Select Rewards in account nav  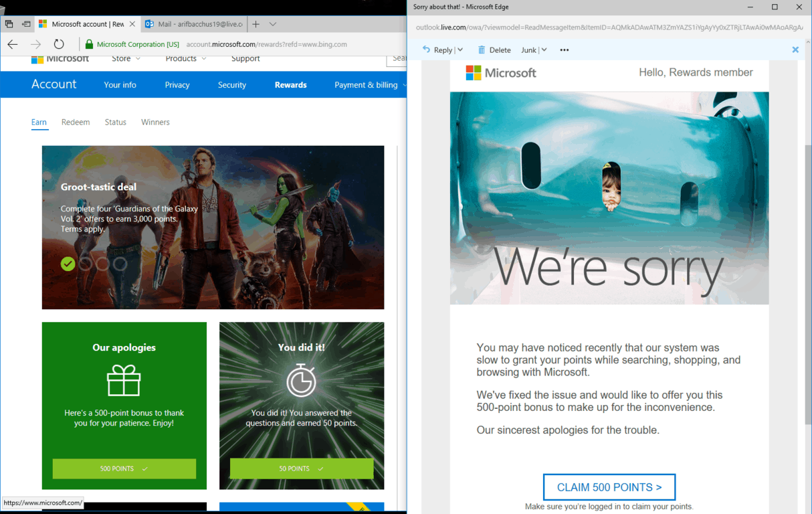(x=290, y=85)
